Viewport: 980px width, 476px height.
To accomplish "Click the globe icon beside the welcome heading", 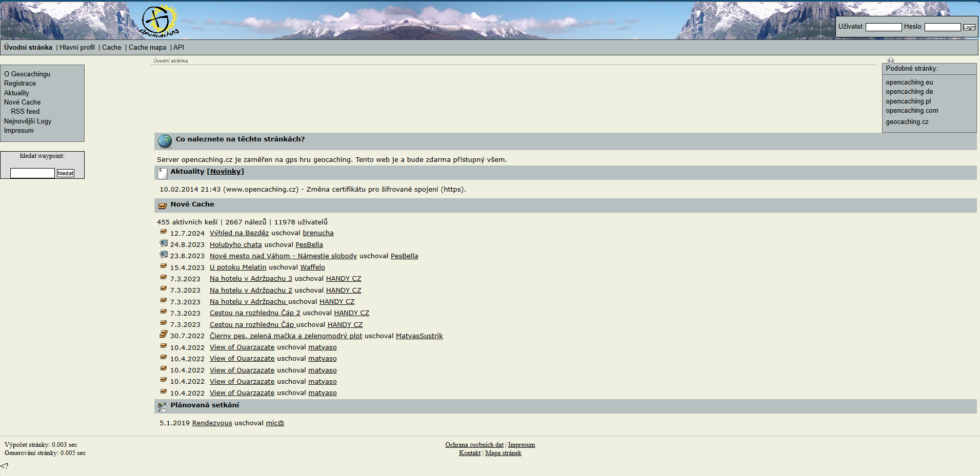I will tap(165, 141).
